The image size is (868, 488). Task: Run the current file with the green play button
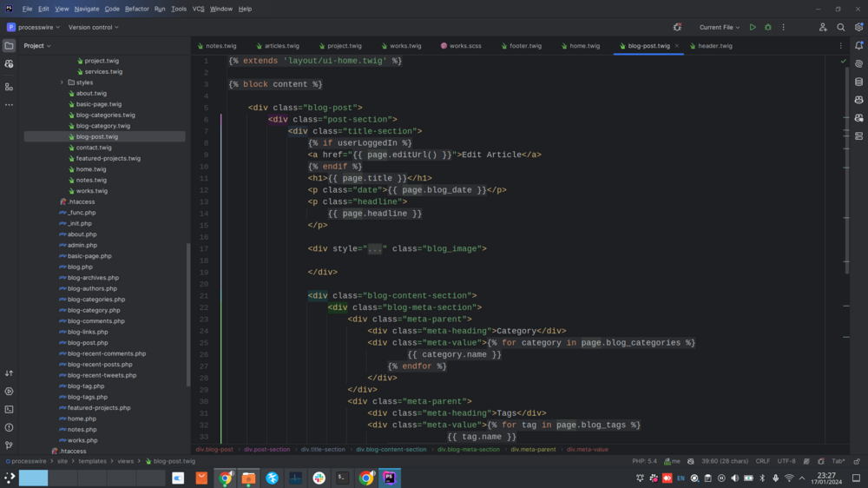point(753,28)
